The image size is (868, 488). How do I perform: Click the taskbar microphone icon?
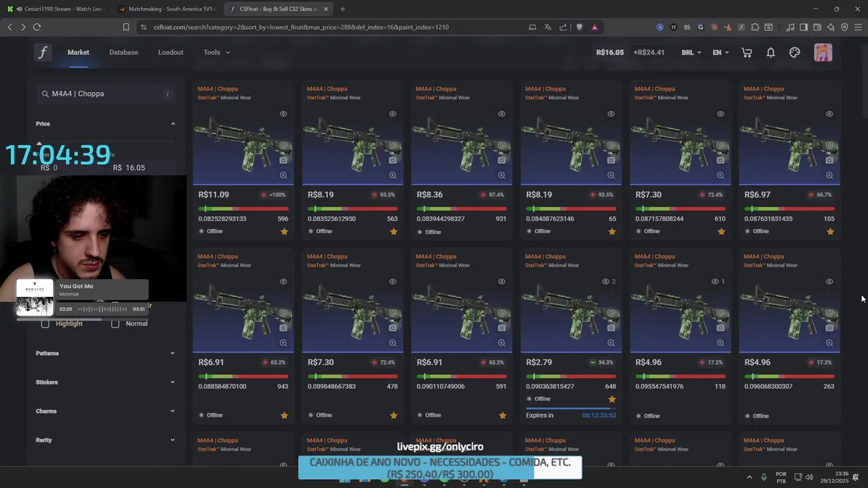click(764, 476)
